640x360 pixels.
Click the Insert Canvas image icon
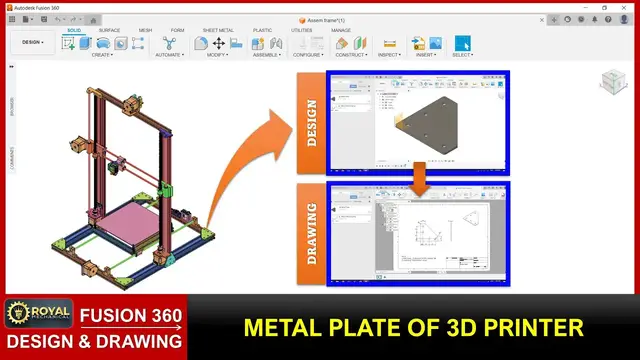tap(436, 43)
